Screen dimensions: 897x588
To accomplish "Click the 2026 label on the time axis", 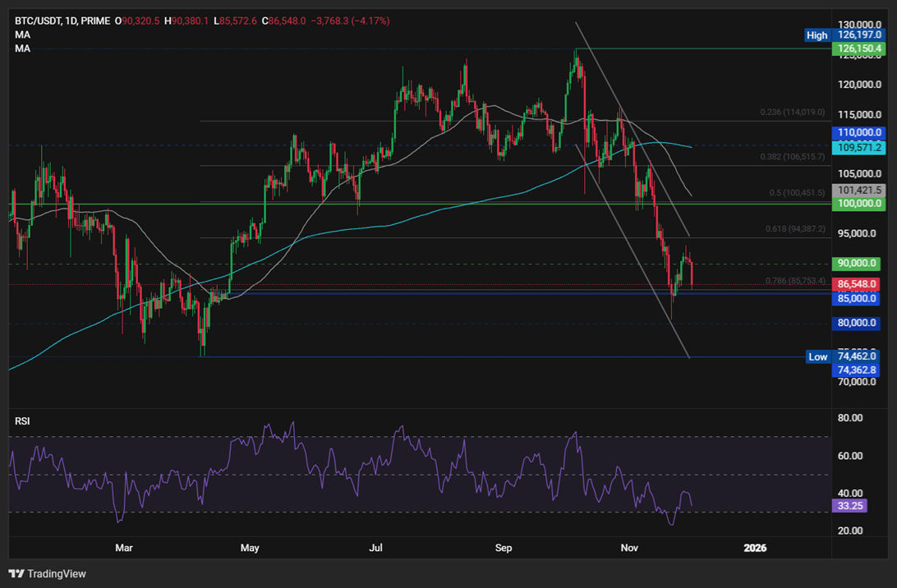I will (x=756, y=547).
